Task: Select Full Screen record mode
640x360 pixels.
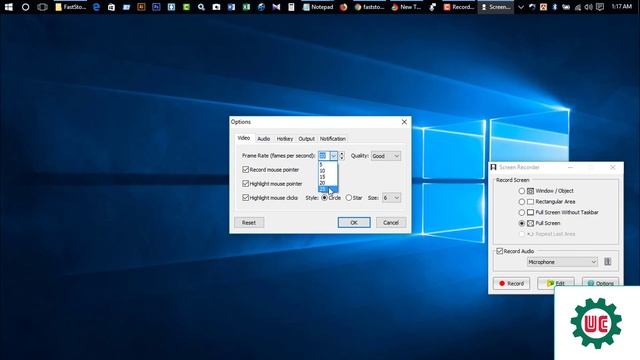Action: tap(522, 223)
